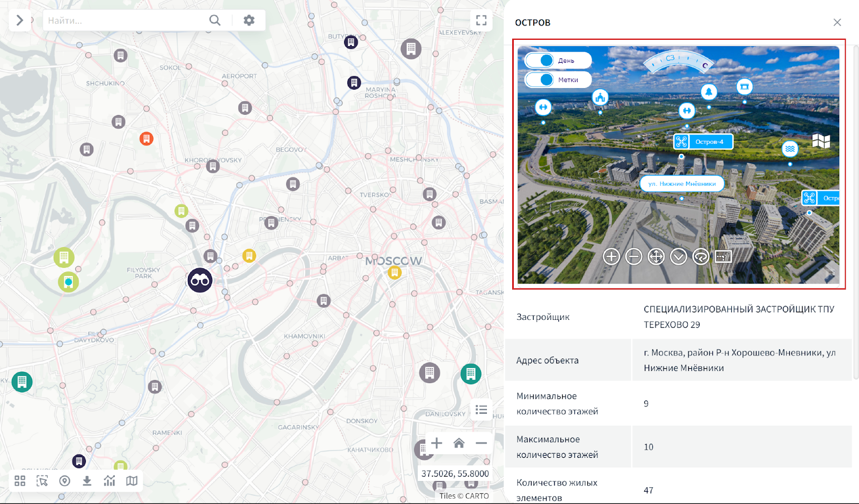Image resolution: width=859 pixels, height=504 pixels.
Task: Click the ул. Нижние Мнёвники street label
Action: 682,184
